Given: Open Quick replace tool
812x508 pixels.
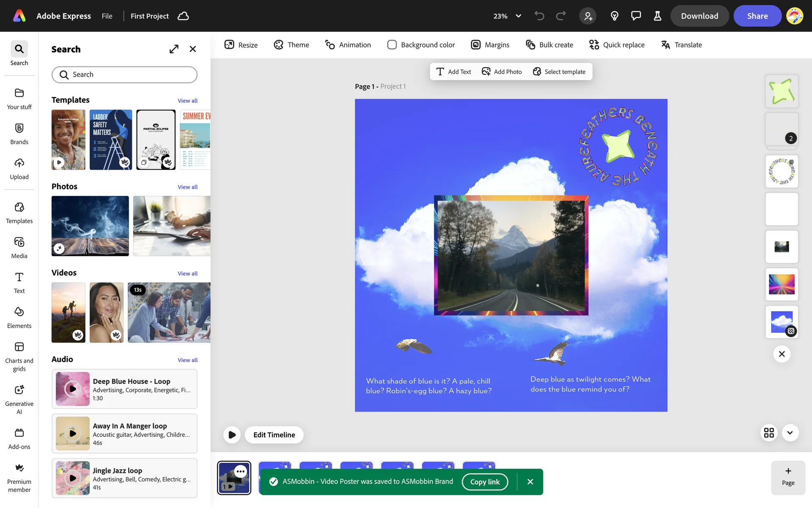Looking at the screenshot, I should [617, 45].
